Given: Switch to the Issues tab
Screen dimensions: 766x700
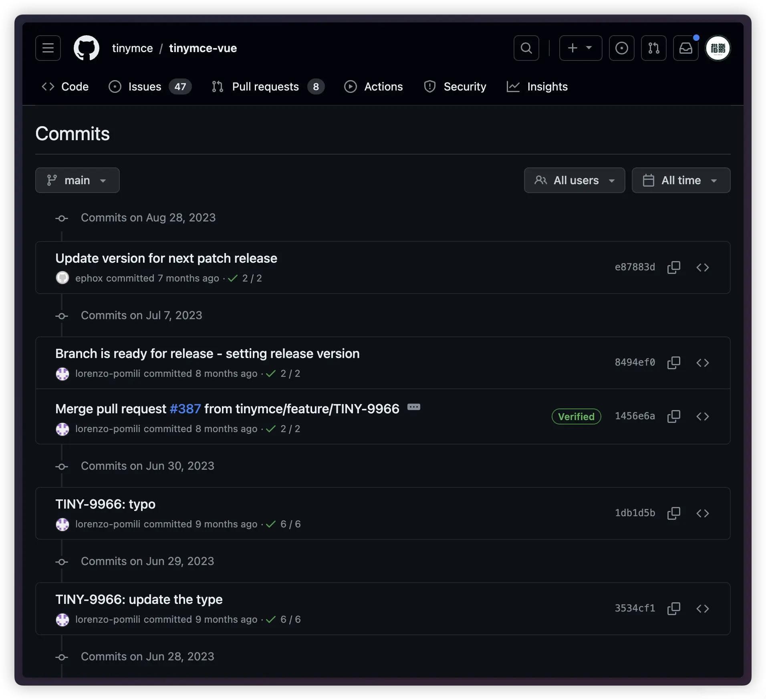Looking at the screenshot, I should pos(150,86).
